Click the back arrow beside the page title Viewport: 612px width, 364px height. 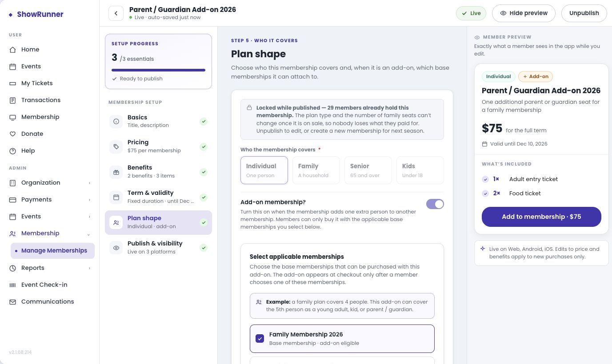116,13
